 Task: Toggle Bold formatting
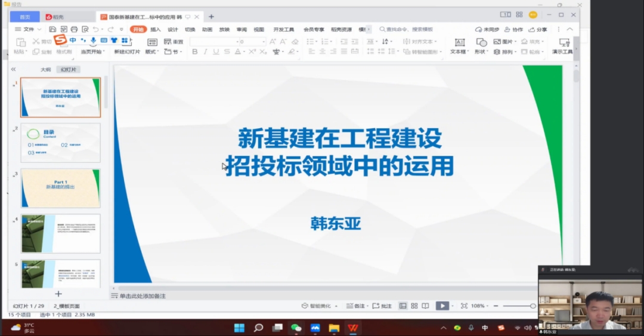[x=194, y=52]
